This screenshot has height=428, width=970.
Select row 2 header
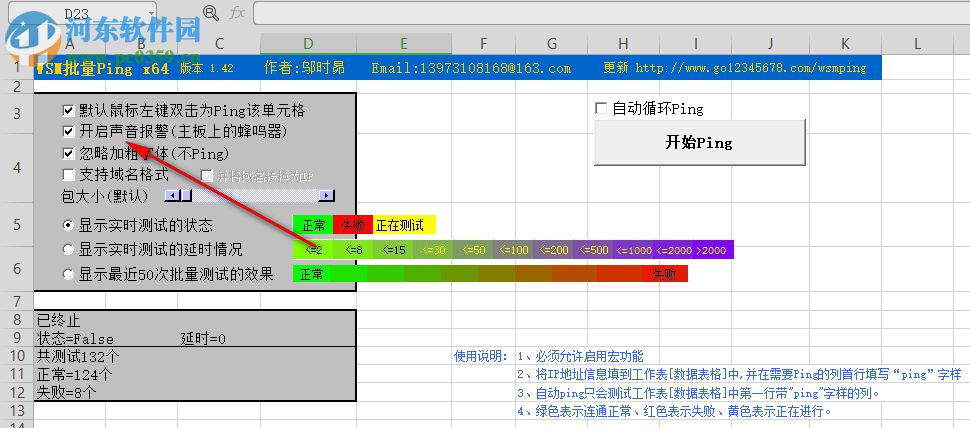tap(17, 87)
